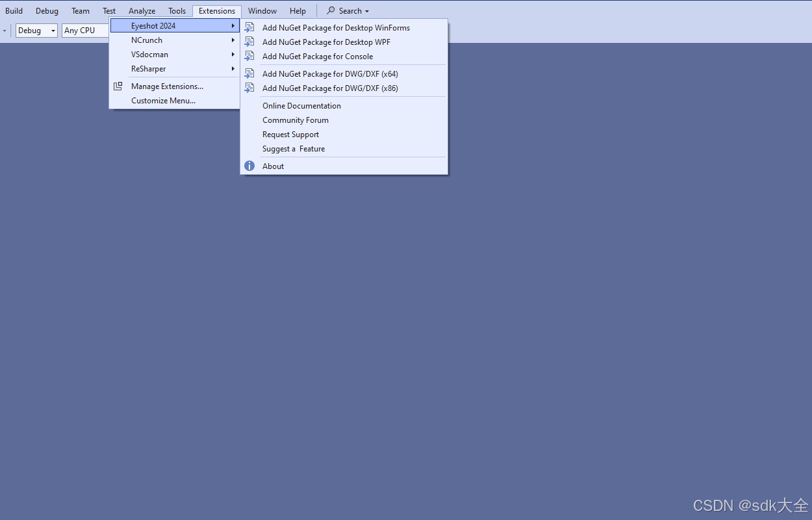Click the magnifier Search icon in menu bar
812x520 pixels.
[331, 10]
